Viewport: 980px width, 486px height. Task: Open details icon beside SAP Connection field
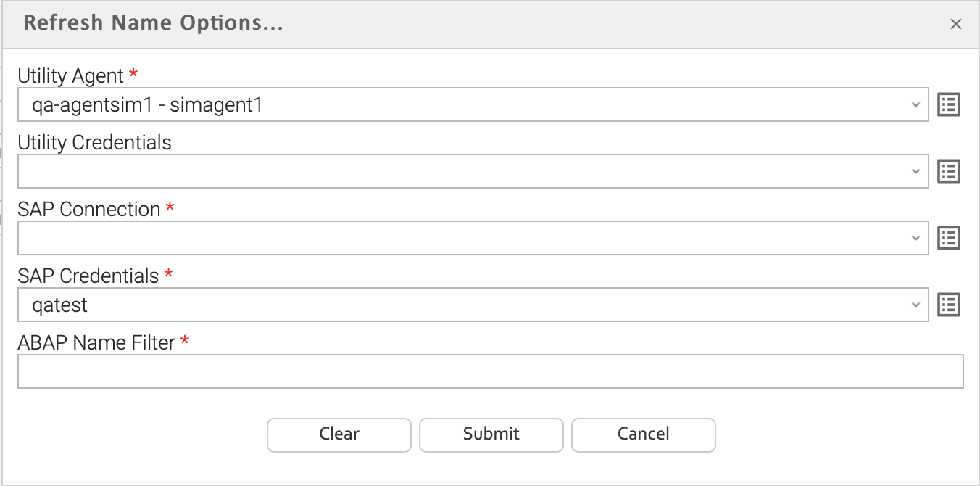point(949,238)
